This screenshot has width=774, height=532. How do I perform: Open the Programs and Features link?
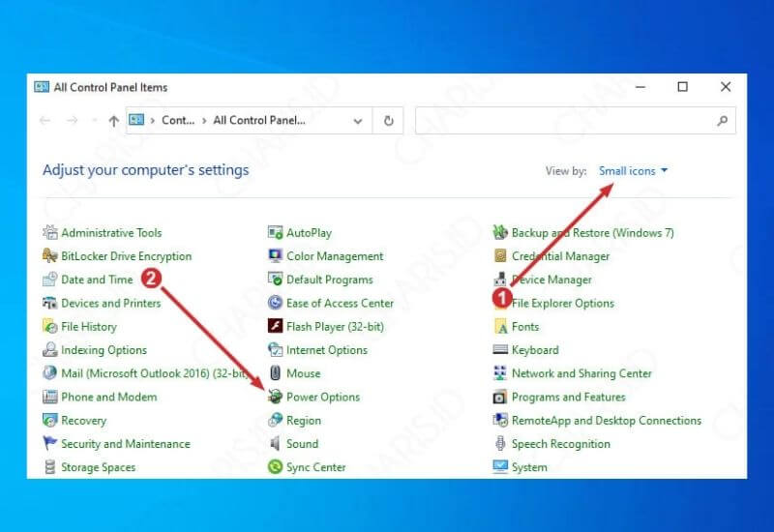[568, 398]
